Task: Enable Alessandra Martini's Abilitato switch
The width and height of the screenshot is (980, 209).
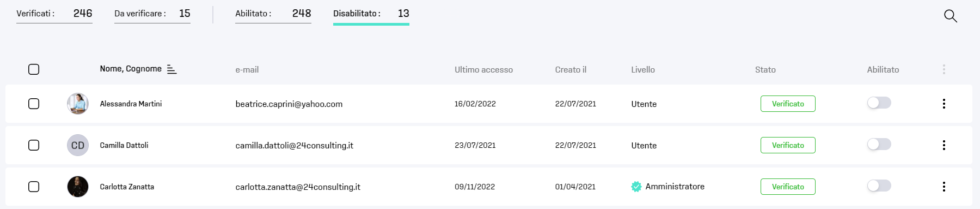Action: [879, 103]
